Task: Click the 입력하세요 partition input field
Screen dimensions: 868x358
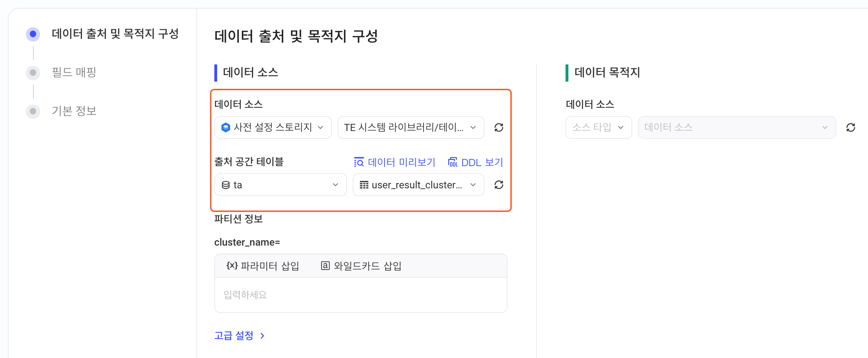Action: point(361,295)
